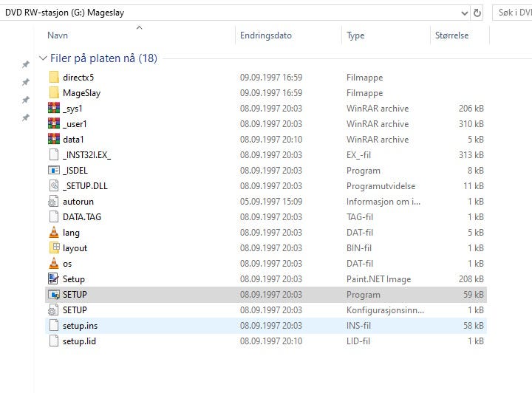
Task: Click the DATA.TAG blank file icon
Action: pyautogui.click(x=54, y=217)
